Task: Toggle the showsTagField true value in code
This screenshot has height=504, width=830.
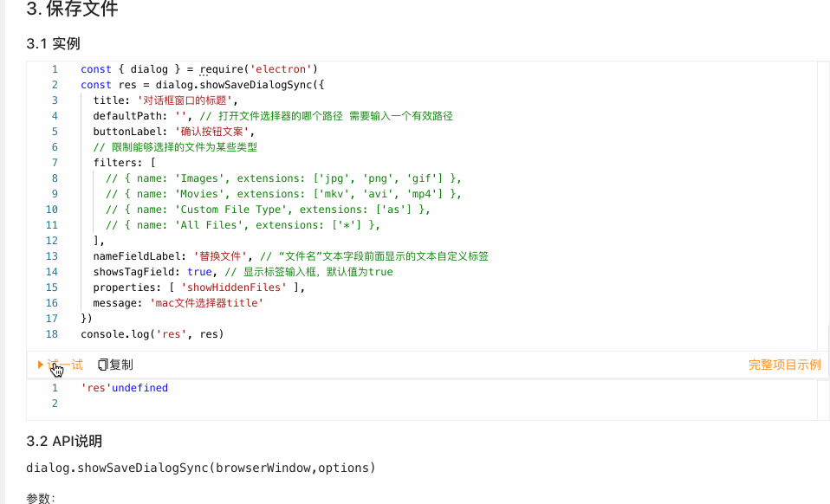Action: (x=201, y=271)
